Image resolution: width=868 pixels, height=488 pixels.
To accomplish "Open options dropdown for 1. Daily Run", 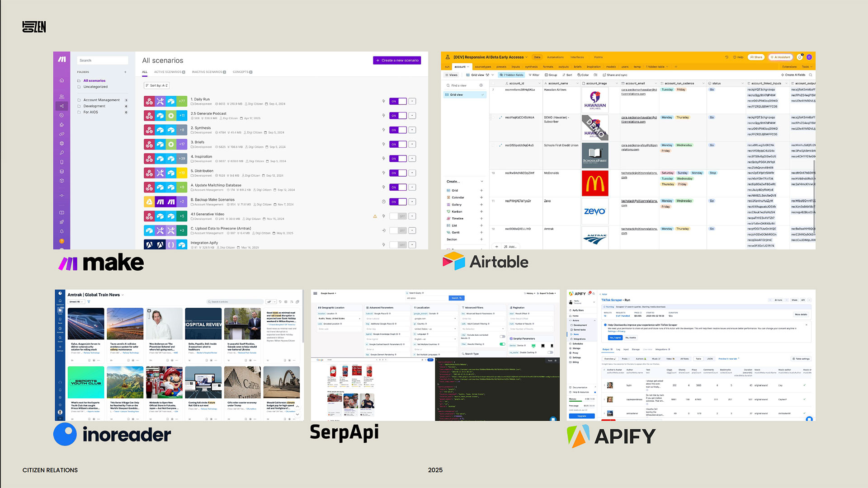I will [412, 101].
